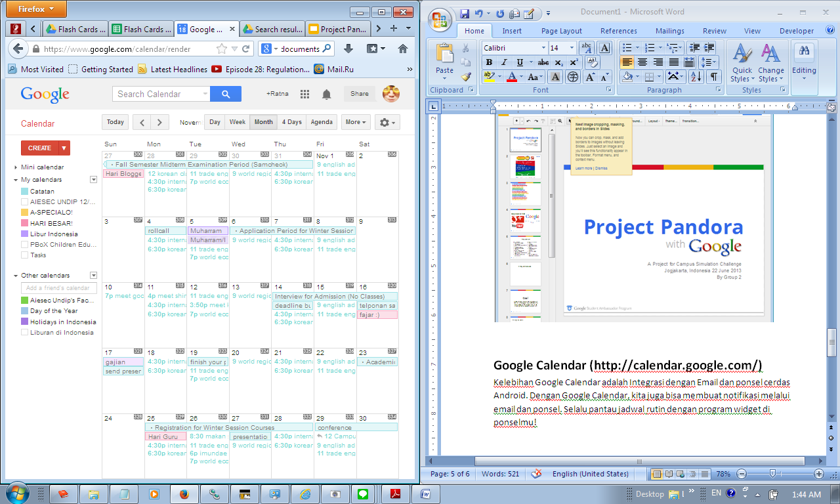Image resolution: width=840 pixels, height=504 pixels.
Task: Toggle the PBoX Children Edu calendar
Action: pyautogui.click(x=25, y=244)
